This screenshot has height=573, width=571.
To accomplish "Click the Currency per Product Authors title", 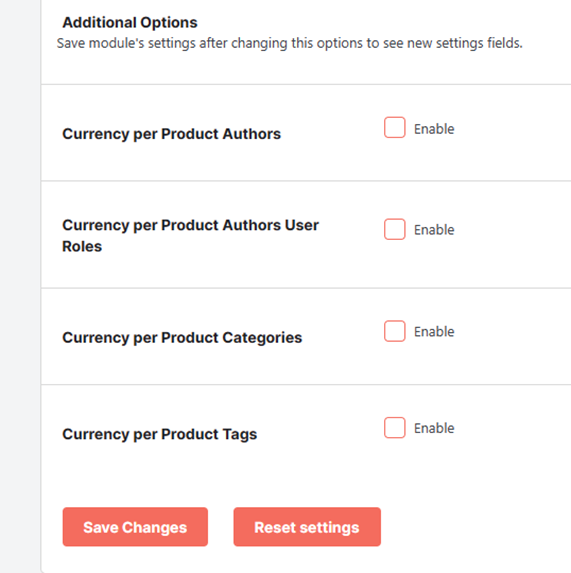I will point(171,134).
